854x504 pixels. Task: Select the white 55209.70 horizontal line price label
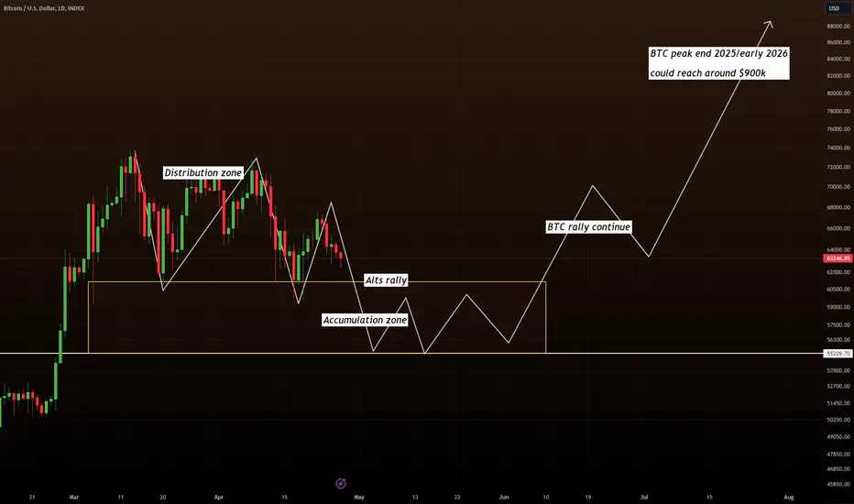pos(838,354)
